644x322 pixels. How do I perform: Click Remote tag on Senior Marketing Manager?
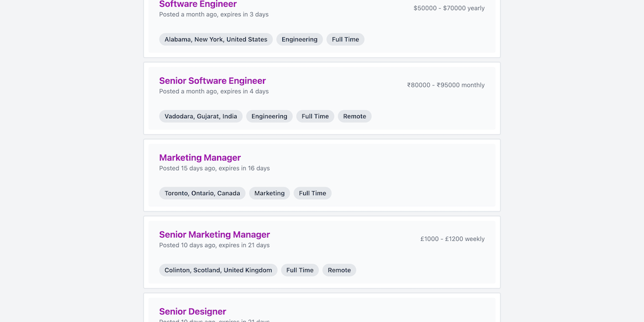(339, 270)
